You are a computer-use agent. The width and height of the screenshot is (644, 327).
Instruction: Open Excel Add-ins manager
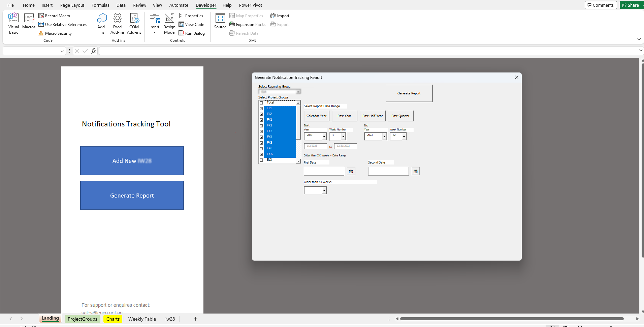[118, 24]
